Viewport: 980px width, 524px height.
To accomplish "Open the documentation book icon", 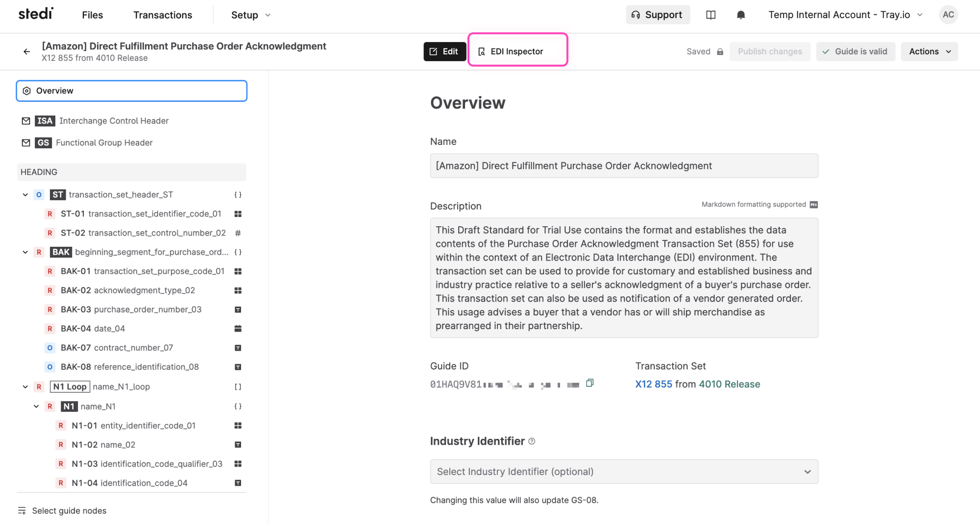I will pos(710,15).
